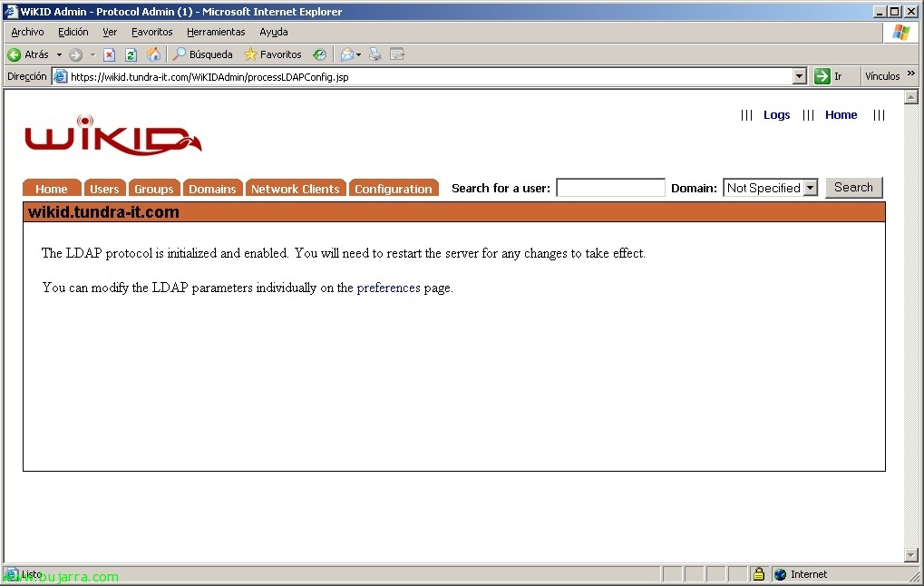Image resolution: width=924 pixels, height=586 pixels.
Task: Click the edit page toolbar icon
Action: [397, 54]
